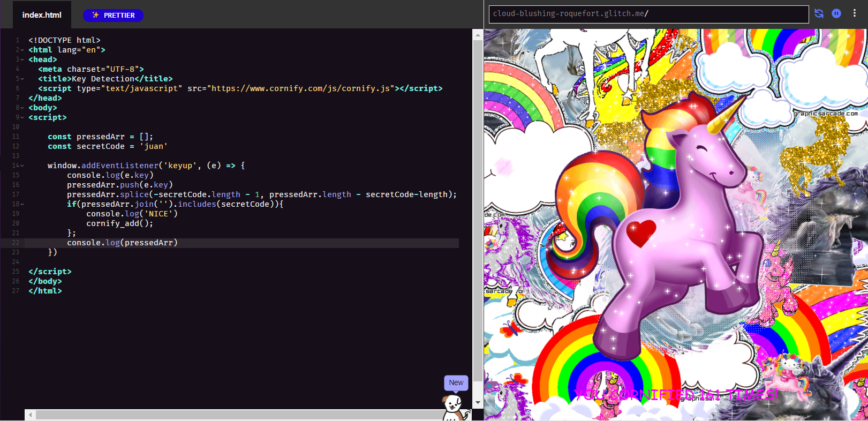
Task: Fold the if statement on line 18
Action: 22,204
